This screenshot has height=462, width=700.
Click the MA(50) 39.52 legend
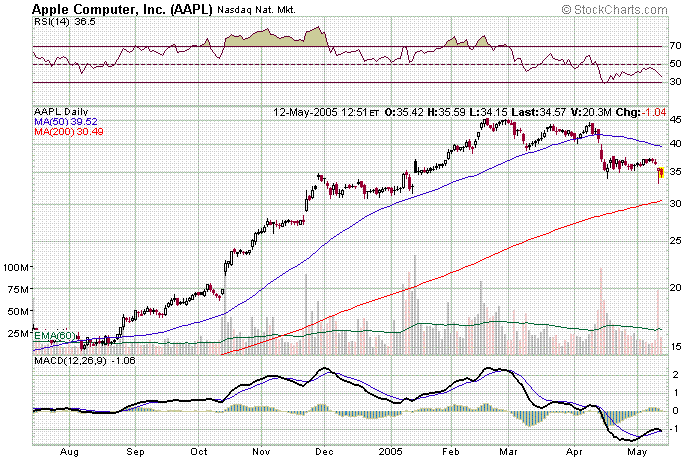[66, 121]
